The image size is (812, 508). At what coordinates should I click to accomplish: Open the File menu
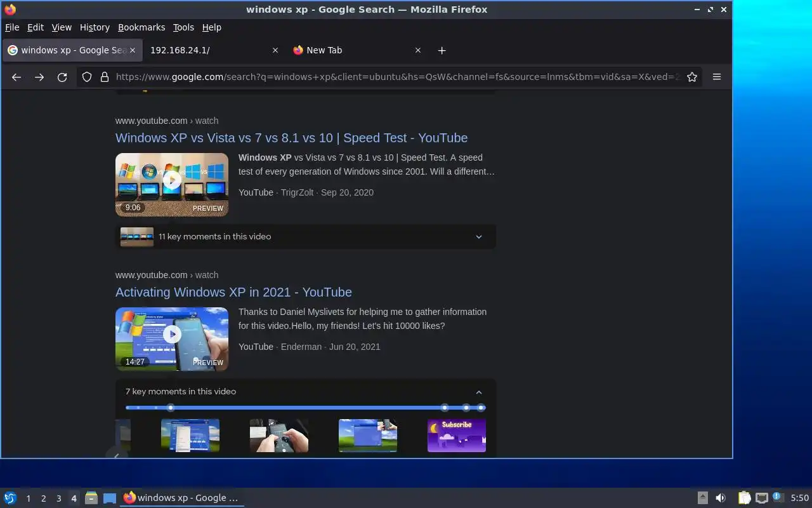tap(12, 27)
